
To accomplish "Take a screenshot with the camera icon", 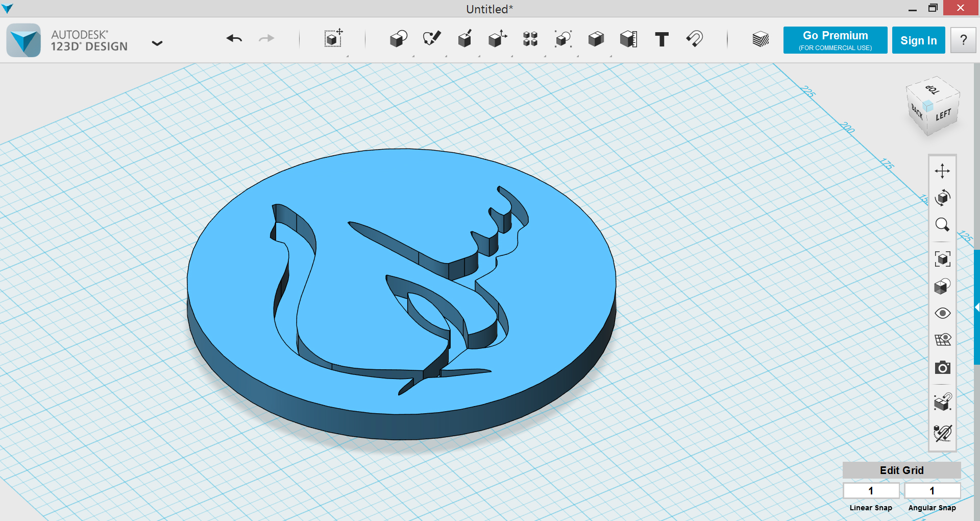I will click(x=942, y=368).
